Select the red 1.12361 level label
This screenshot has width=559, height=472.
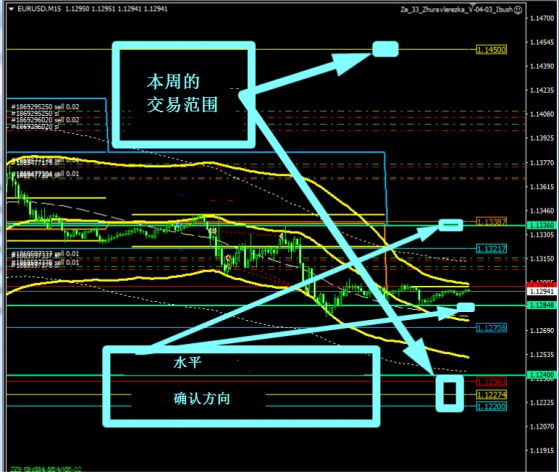pyautogui.click(x=491, y=382)
